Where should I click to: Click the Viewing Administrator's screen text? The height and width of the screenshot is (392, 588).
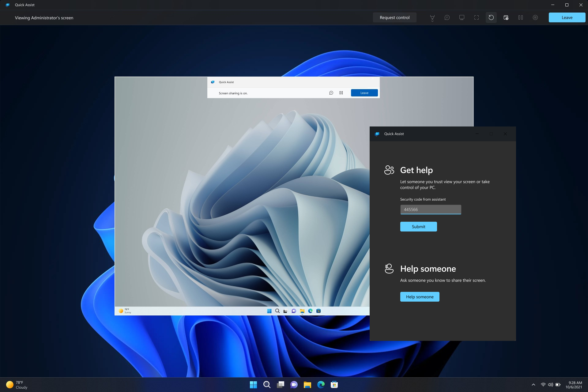click(44, 18)
